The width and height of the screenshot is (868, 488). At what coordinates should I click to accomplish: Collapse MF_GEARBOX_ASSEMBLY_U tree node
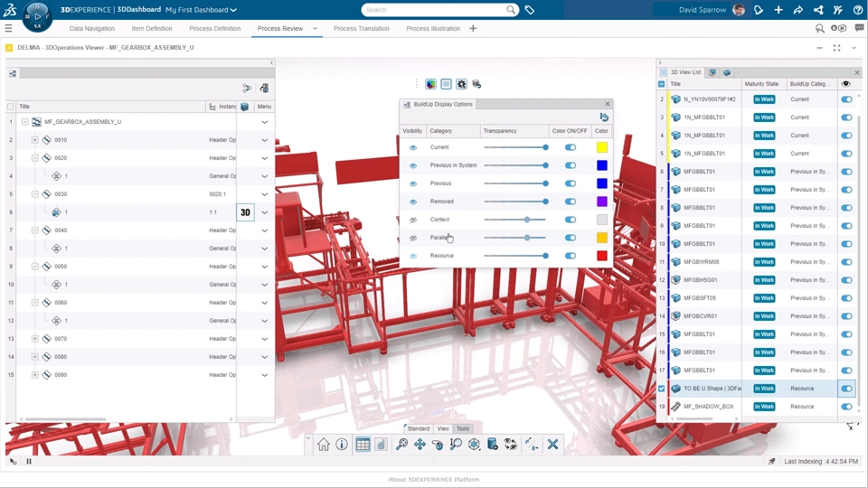[x=25, y=122]
